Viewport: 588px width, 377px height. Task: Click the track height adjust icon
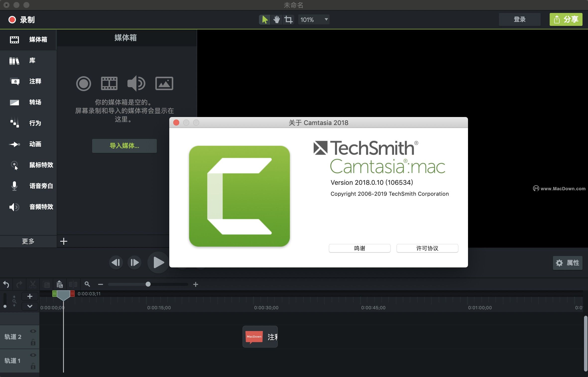pos(14,301)
